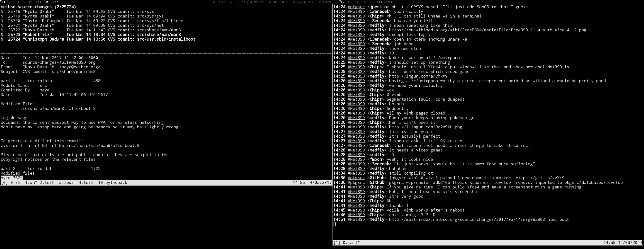Click the volume speaker icon in status bar
This screenshot has height=249, width=644.
pyautogui.click(x=232, y=2)
